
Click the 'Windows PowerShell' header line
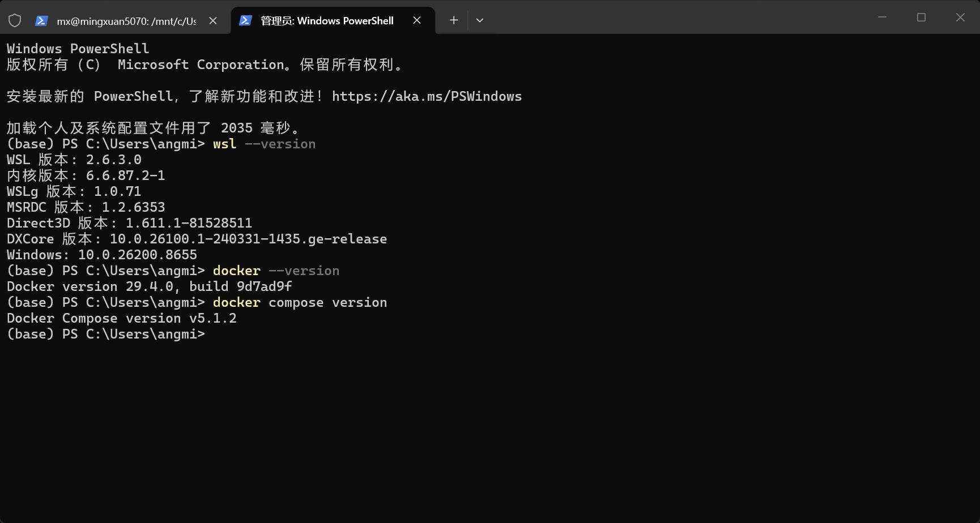(x=78, y=49)
